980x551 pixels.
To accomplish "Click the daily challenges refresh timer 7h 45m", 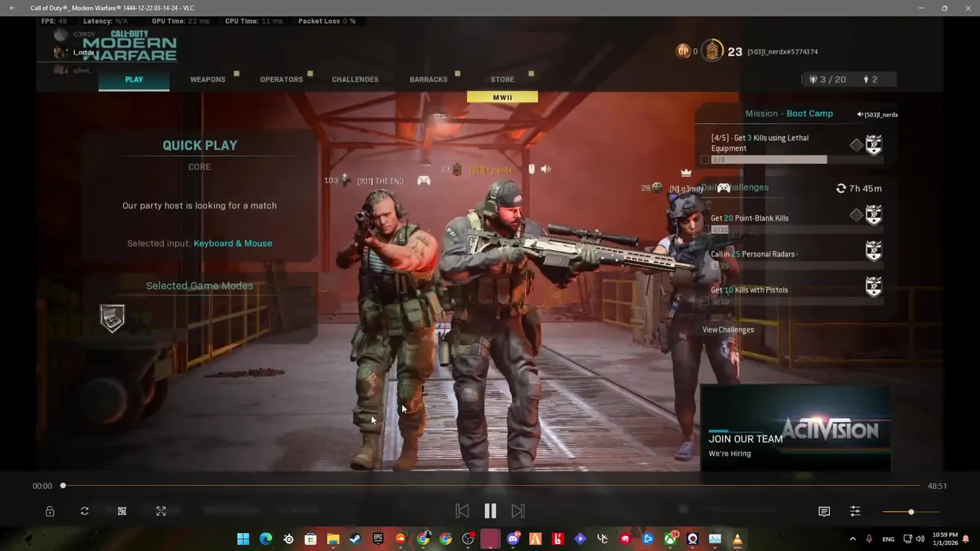I will pos(858,188).
